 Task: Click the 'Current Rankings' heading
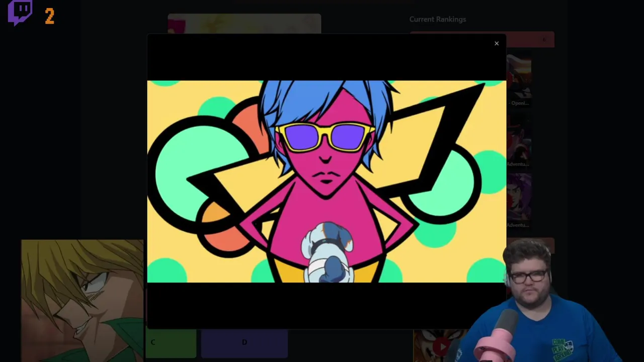click(438, 19)
